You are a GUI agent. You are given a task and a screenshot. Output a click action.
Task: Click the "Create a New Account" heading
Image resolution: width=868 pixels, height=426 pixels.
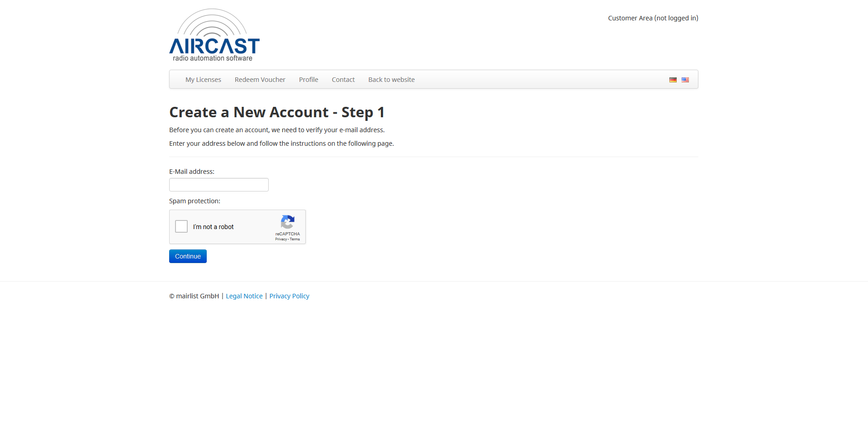(x=277, y=112)
